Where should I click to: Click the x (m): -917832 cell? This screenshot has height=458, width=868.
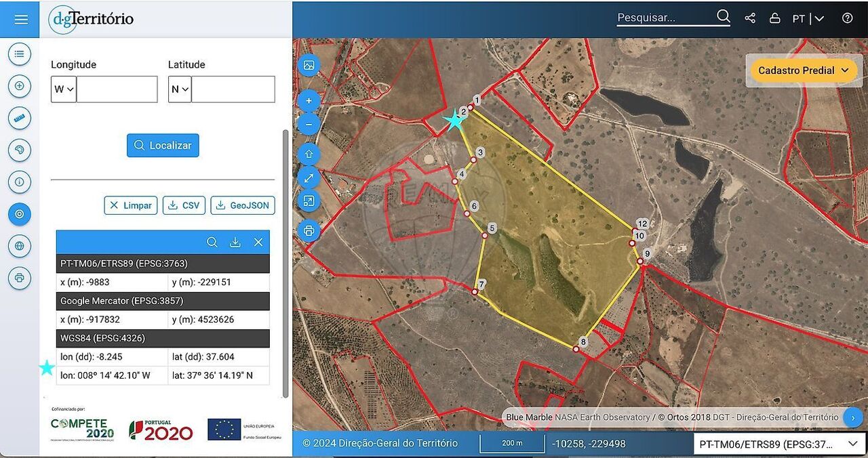(112, 319)
